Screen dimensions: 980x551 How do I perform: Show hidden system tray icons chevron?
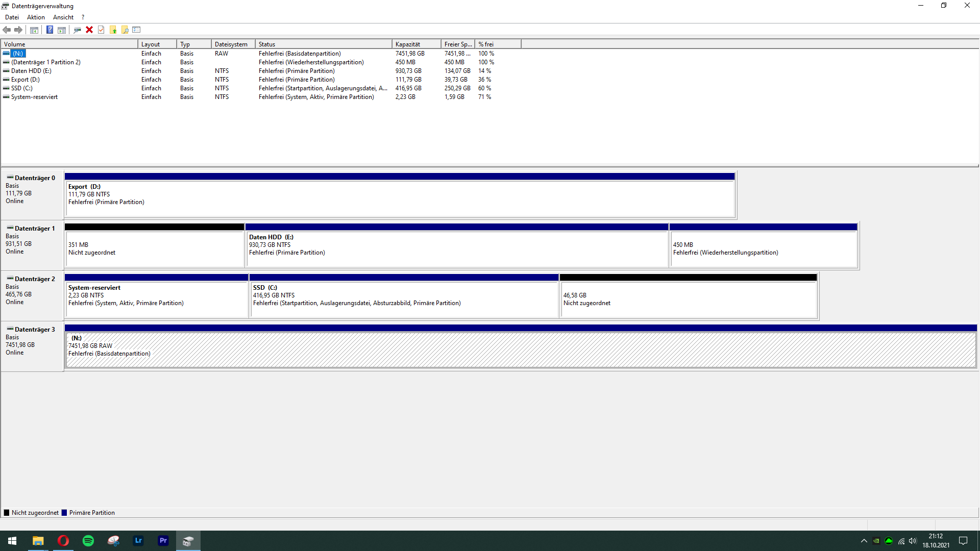point(864,541)
